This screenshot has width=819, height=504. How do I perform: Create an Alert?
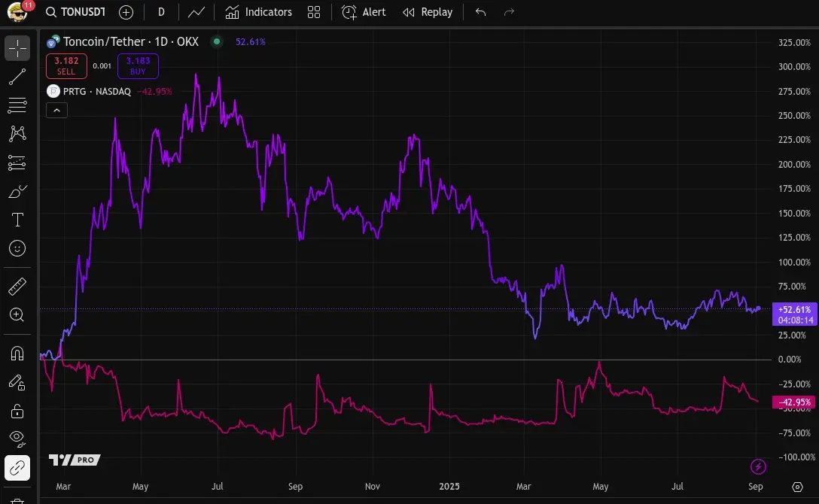364,12
